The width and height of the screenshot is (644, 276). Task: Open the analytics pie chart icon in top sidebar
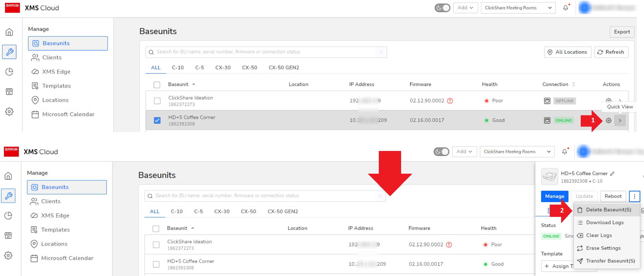coord(9,72)
